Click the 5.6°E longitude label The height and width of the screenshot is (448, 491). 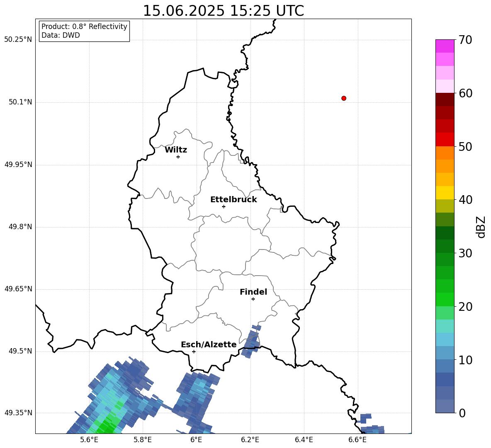click(89, 440)
